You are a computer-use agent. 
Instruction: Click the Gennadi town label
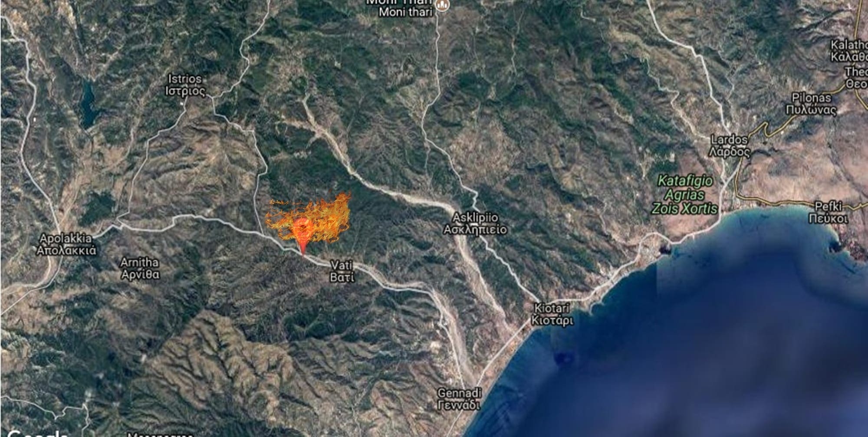[459, 399]
